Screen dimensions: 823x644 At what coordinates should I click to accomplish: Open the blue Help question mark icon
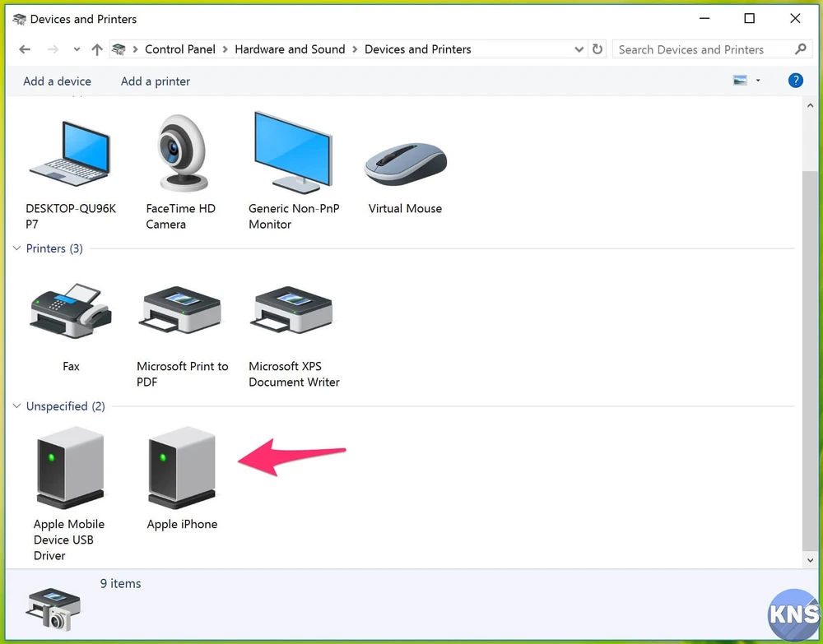795,81
